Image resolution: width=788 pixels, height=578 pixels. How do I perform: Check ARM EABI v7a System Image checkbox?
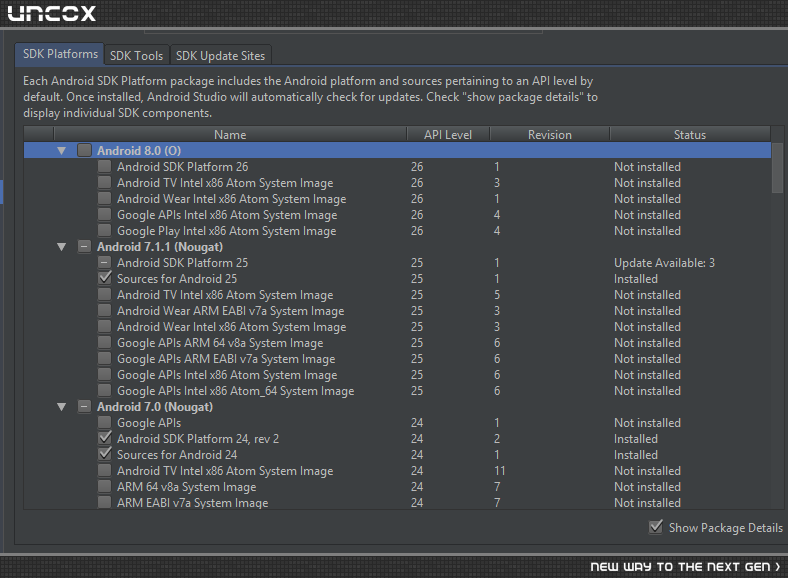pos(105,502)
